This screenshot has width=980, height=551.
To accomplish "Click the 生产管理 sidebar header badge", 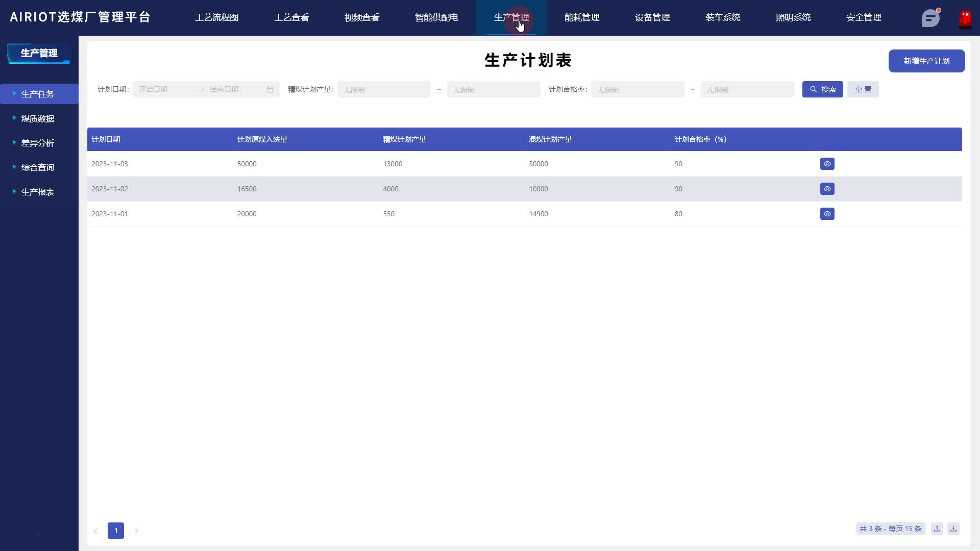I will pos(39,53).
